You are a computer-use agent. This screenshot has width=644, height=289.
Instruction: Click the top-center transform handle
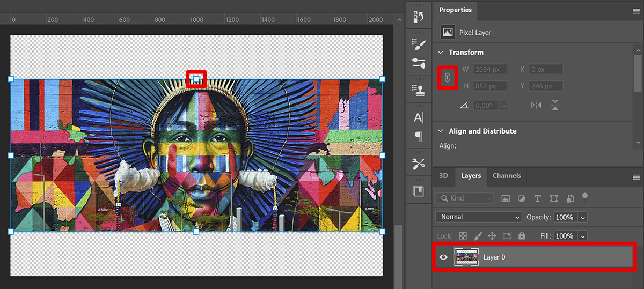click(x=196, y=79)
